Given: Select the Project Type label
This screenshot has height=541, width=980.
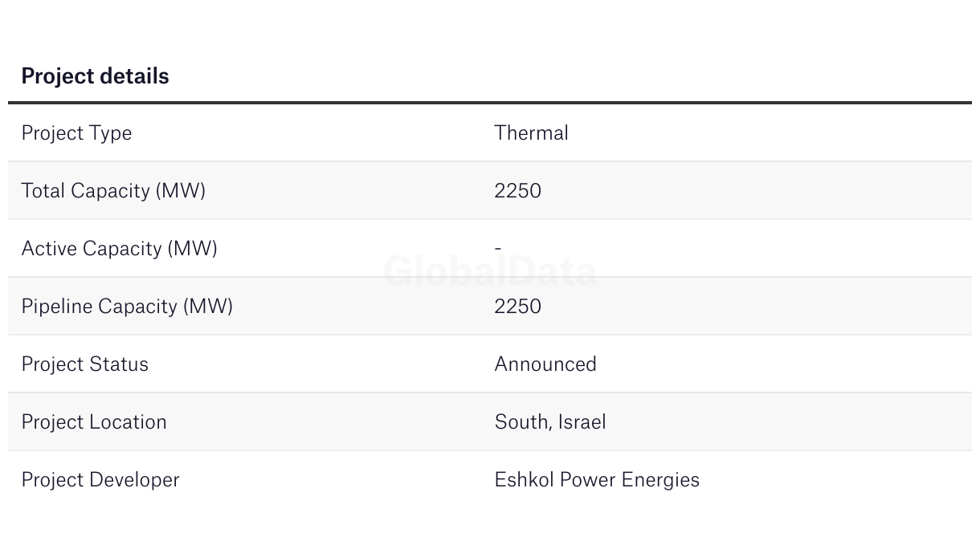Looking at the screenshot, I should [x=76, y=133].
